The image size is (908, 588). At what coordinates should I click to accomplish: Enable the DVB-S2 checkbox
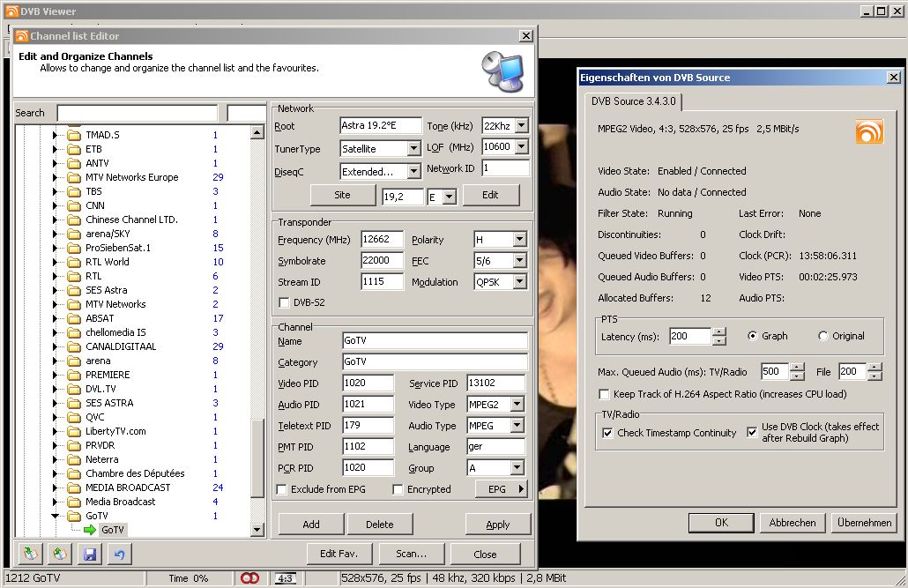285,302
